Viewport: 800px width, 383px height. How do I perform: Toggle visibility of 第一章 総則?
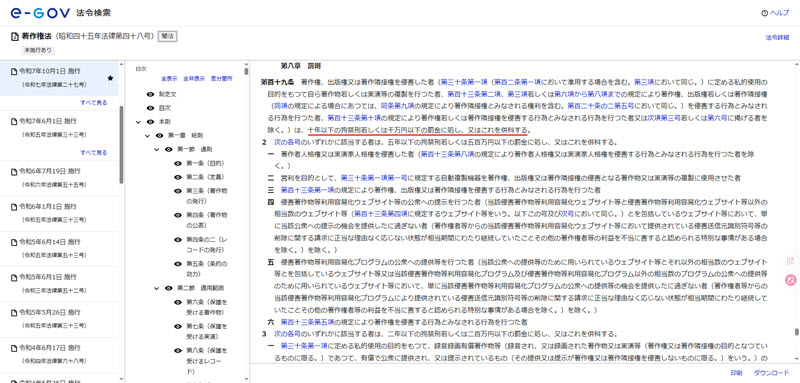pos(159,136)
